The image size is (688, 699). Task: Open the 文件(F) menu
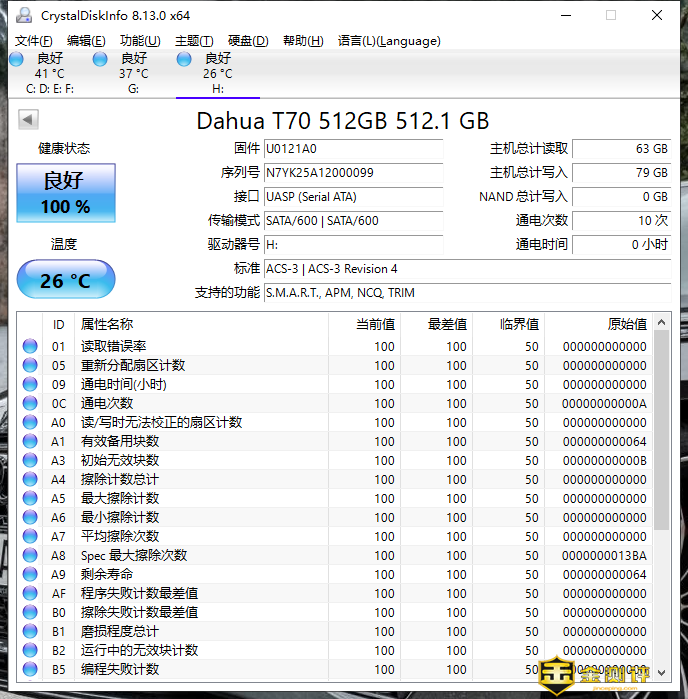34,41
